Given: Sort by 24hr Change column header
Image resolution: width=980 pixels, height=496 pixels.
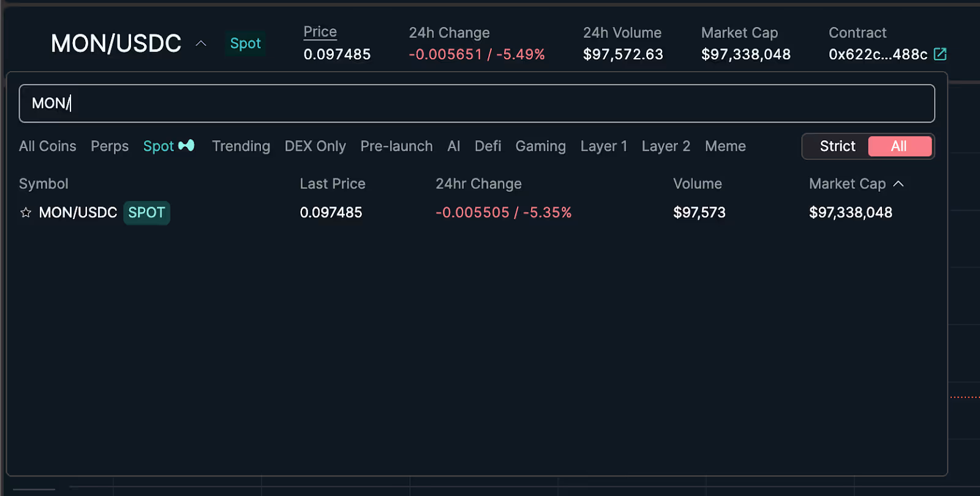Looking at the screenshot, I should [478, 184].
